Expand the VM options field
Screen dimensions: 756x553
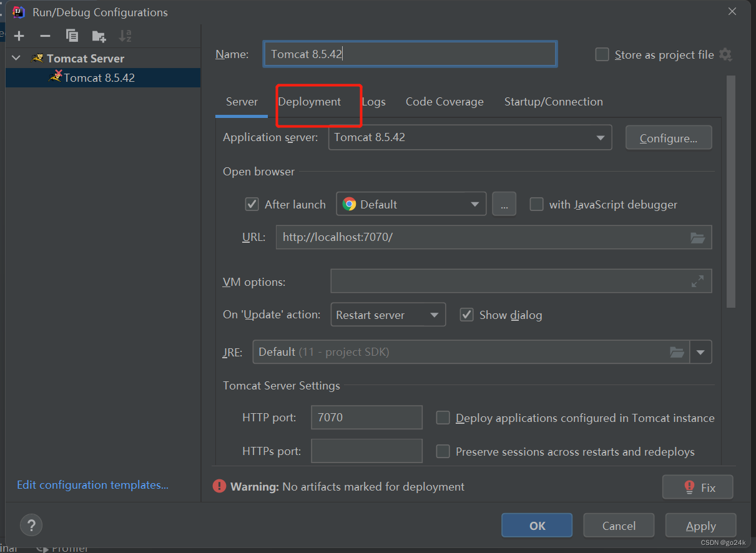697,281
